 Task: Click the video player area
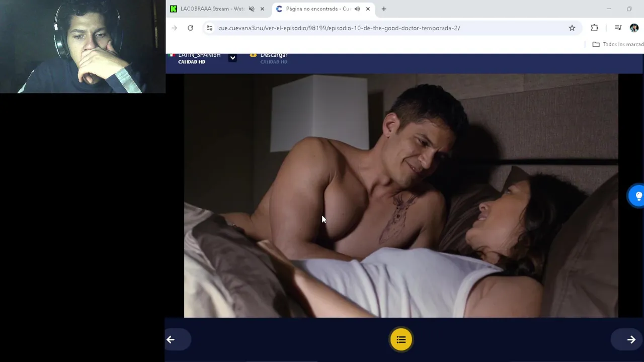tap(401, 196)
